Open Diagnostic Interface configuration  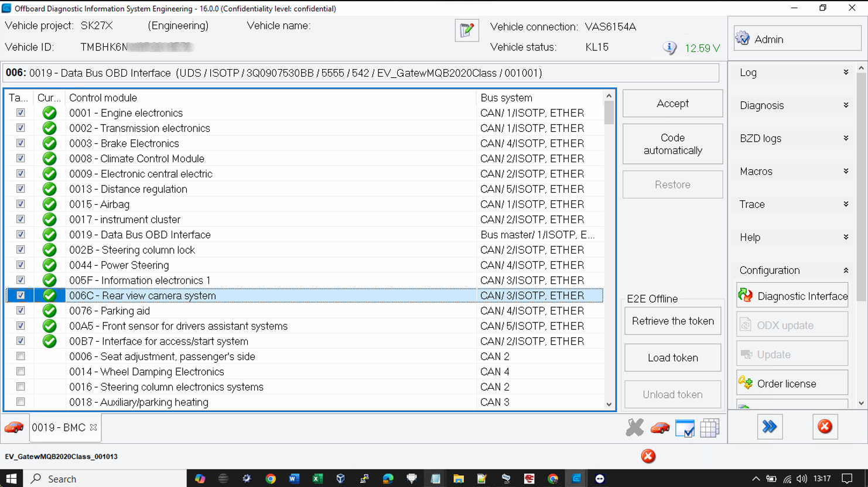click(792, 296)
